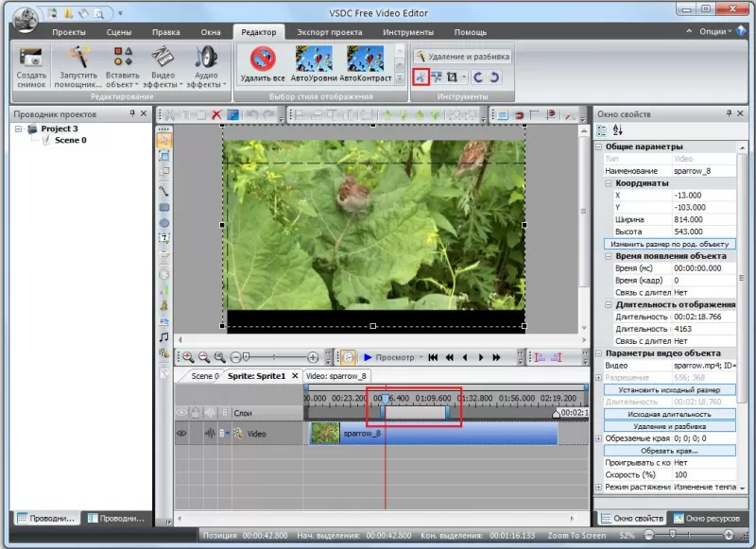Image resolution: width=756 pixels, height=549 pixels.
Task: Click the red delete X toolbar icon
Action: coord(216,114)
